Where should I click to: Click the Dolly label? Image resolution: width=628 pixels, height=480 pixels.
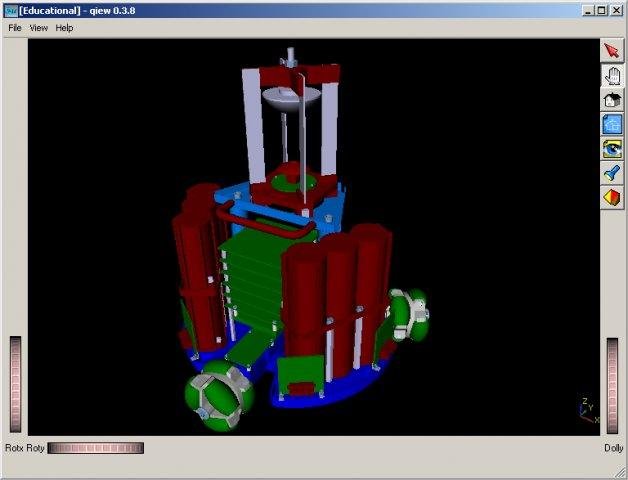613,448
